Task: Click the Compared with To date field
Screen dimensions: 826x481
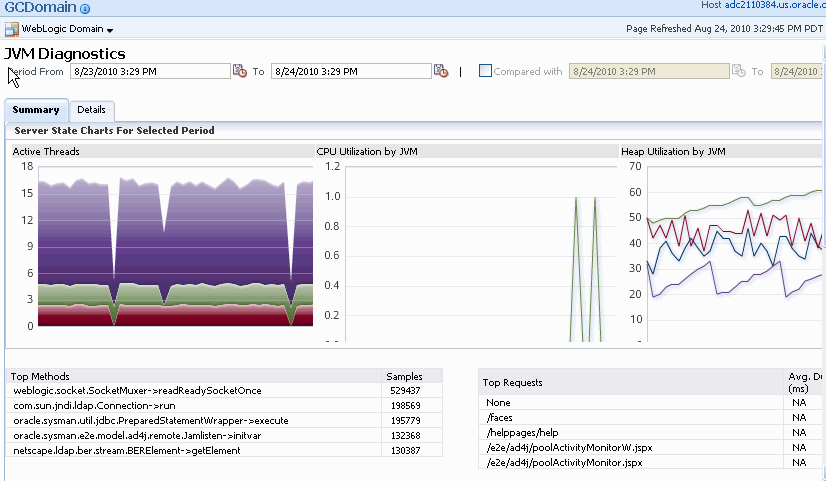Action: 798,71
